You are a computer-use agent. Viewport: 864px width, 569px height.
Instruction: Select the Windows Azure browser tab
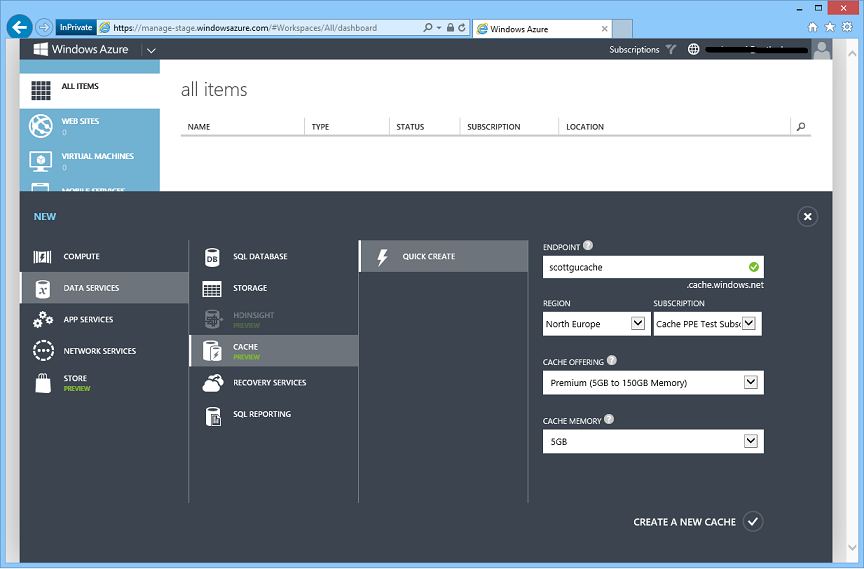click(x=542, y=29)
